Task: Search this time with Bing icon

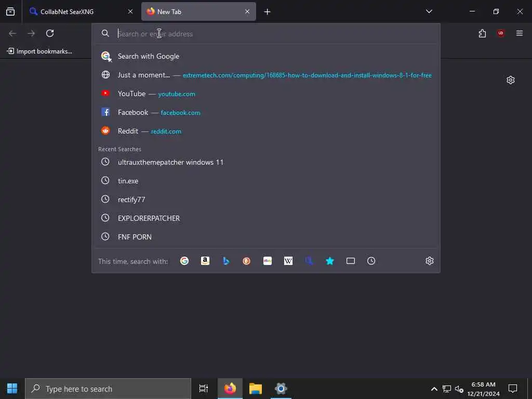Action: 226,261
